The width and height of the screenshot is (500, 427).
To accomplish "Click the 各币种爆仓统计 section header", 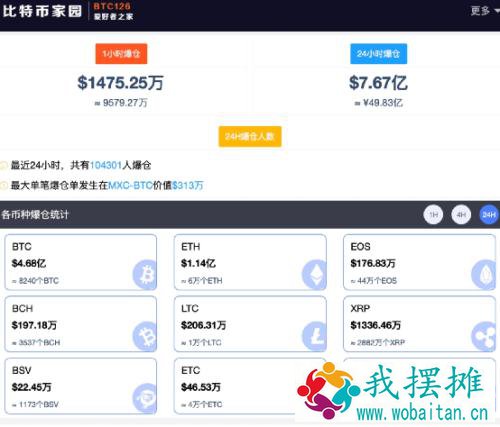I will (x=35, y=214).
